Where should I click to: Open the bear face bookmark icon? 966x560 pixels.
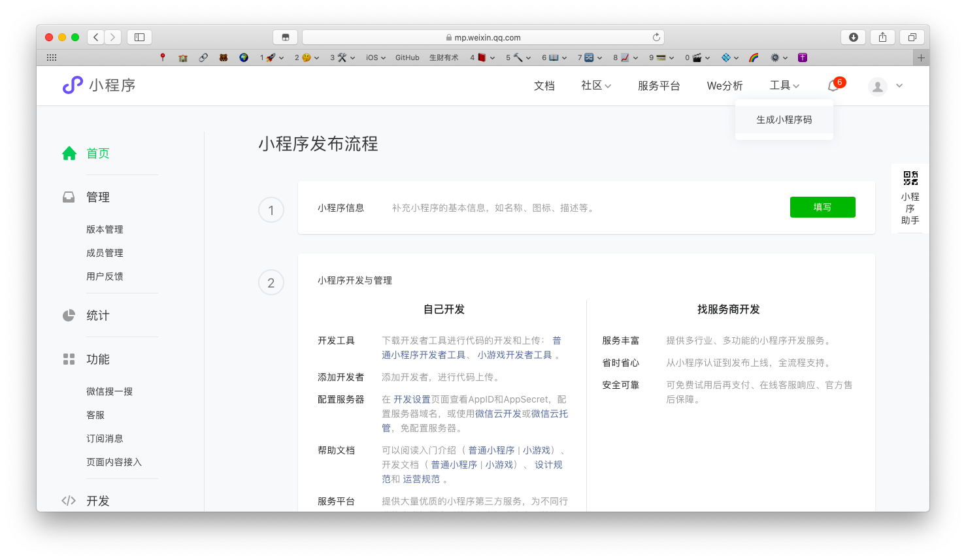pyautogui.click(x=224, y=58)
